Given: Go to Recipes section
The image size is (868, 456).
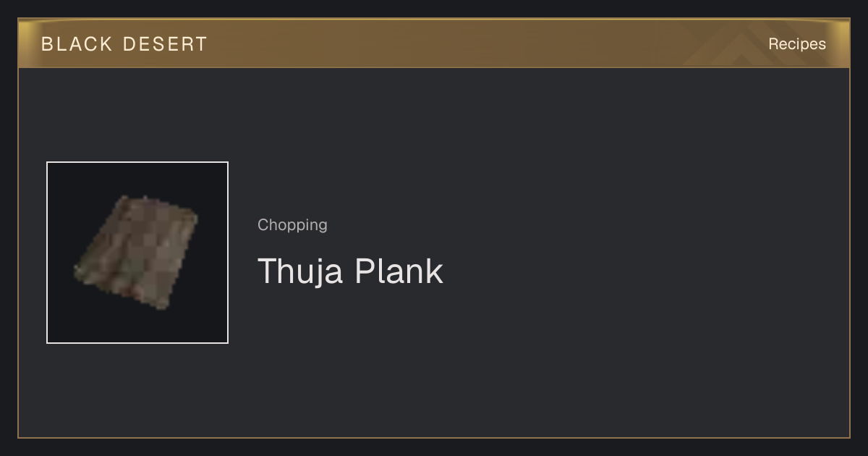Looking at the screenshot, I should (x=797, y=44).
